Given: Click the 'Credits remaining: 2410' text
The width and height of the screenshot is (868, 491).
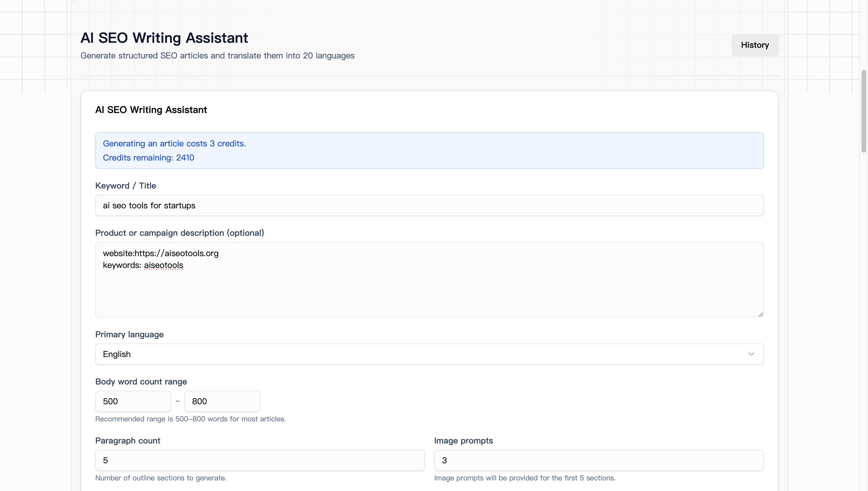Looking at the screenshot, I should (x=148, y=158).
